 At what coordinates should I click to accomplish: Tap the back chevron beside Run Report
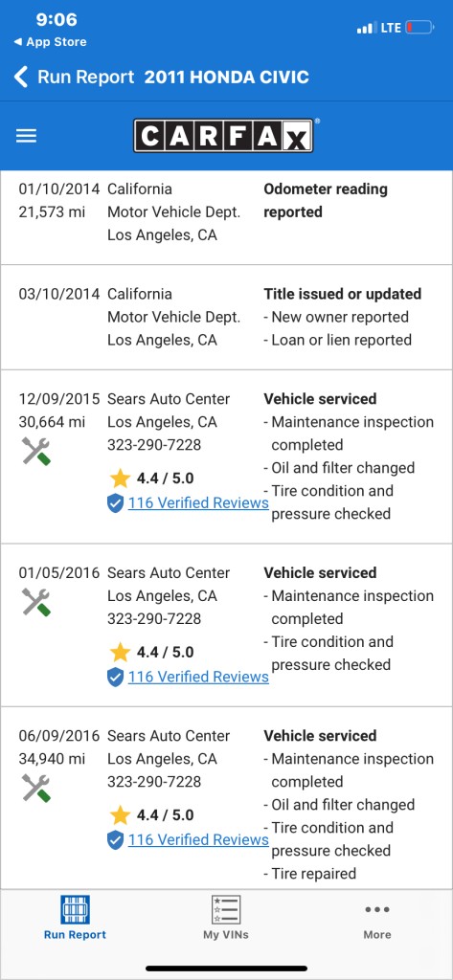(x=21, y=78)
